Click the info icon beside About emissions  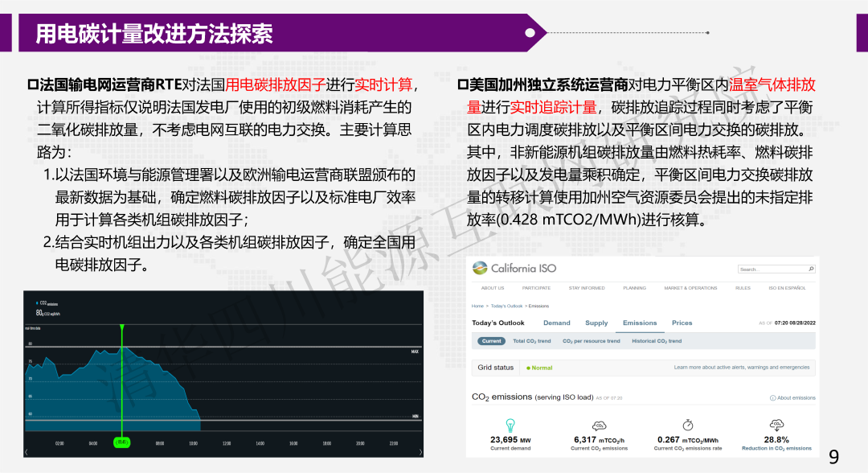[773, 397]
